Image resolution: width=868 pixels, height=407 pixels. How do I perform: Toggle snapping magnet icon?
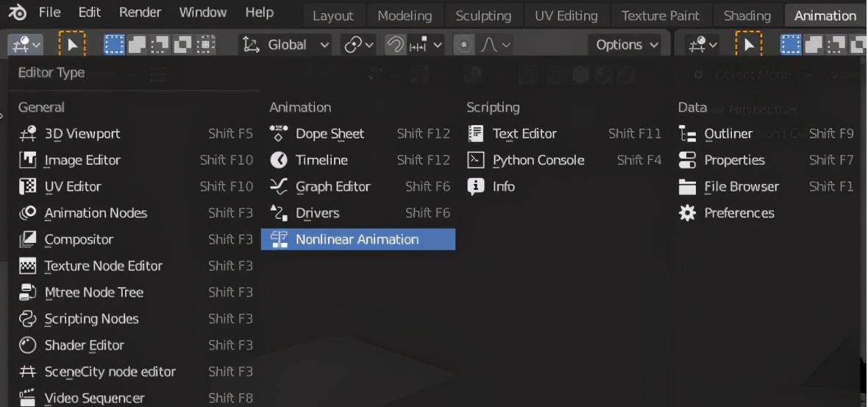[395, 45]
